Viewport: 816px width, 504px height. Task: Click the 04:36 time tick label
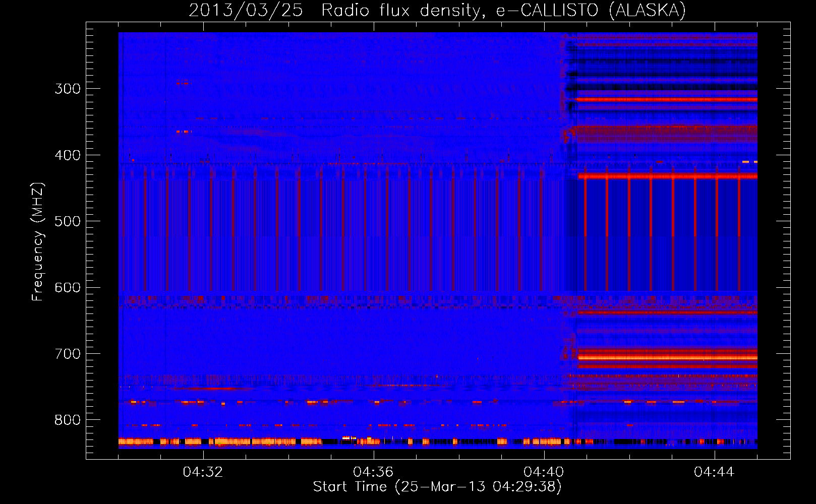pos(373,472)
